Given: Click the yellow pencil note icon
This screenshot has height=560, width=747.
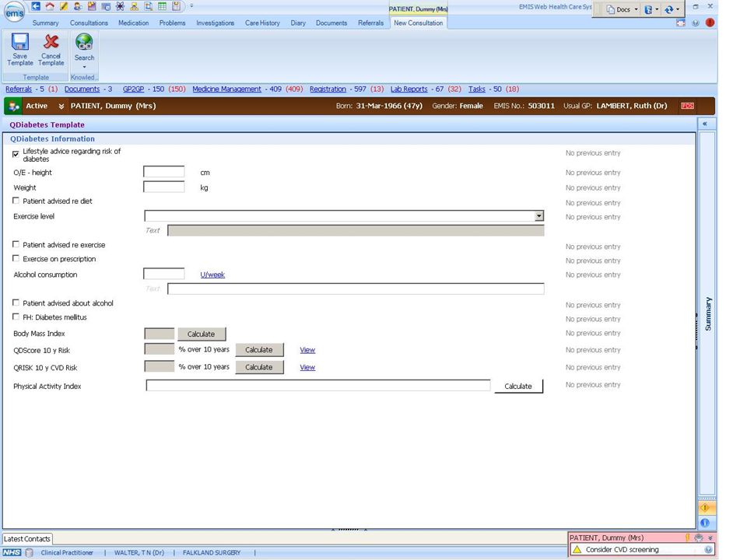Looking at the screenshot, I should (x=63, y=6).
